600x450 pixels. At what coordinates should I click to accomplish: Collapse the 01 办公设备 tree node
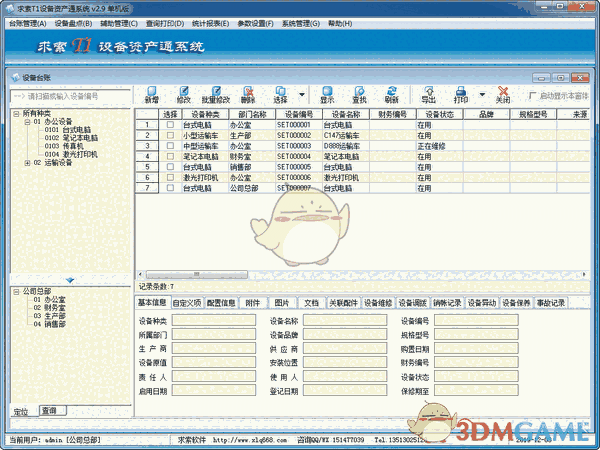click(x=27, y=122)
